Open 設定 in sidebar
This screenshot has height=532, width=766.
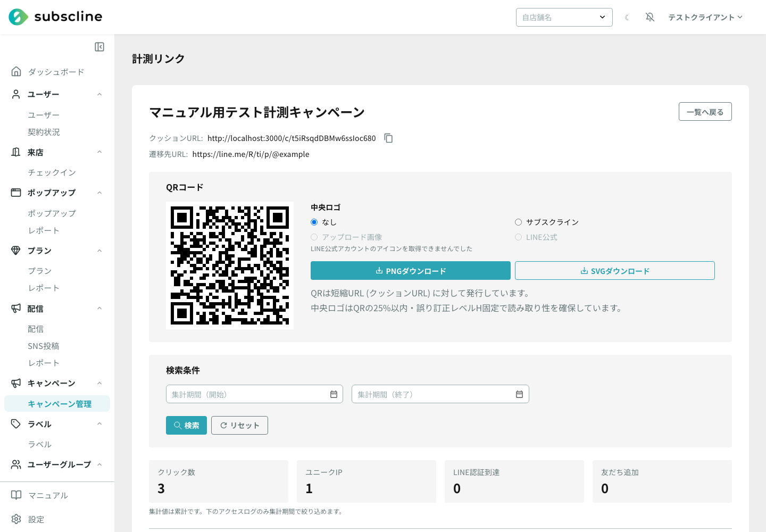point(36,519)
